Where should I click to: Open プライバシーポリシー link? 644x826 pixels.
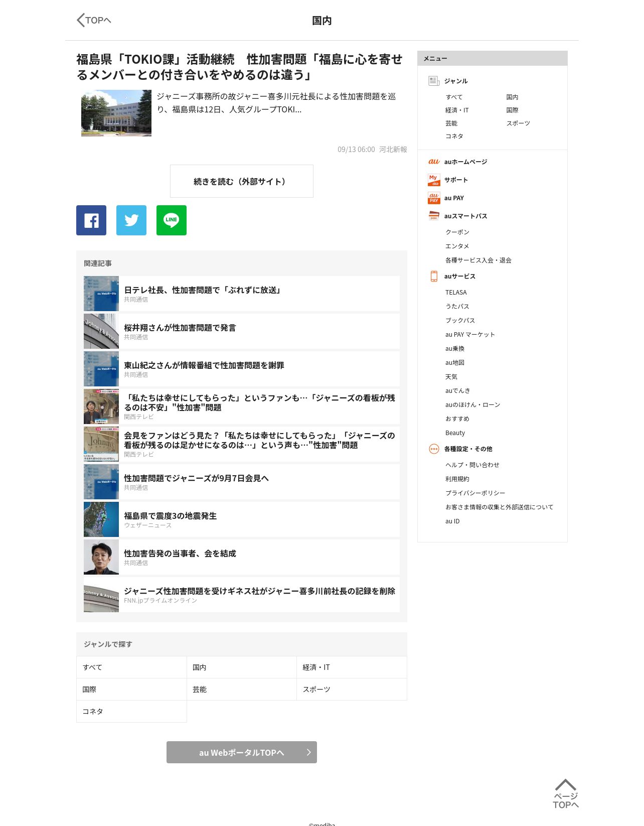(x=475, y=493)
